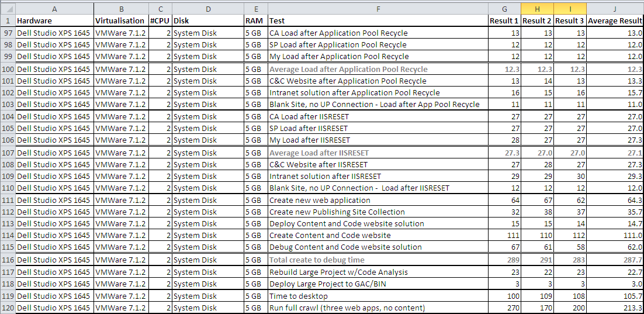Click row 120 header number
The width and height of the screenshot is (644, 314).
(8, 308)
